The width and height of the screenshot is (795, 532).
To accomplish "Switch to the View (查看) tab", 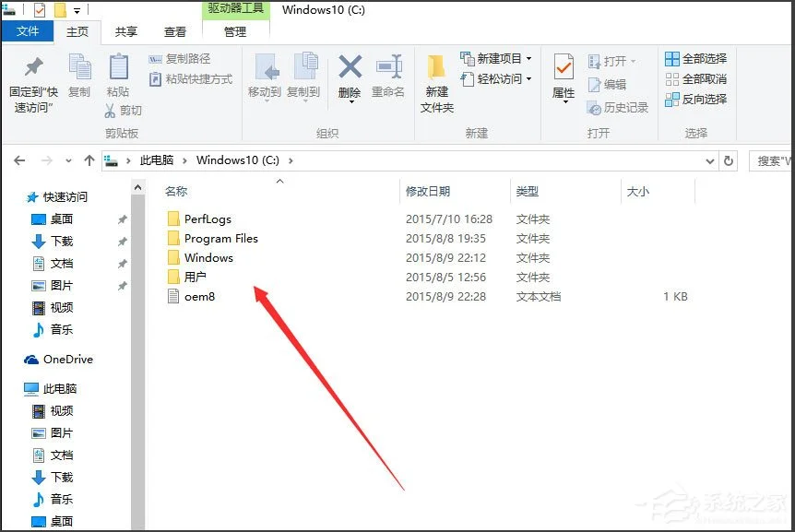I will [x=175, y=32].
